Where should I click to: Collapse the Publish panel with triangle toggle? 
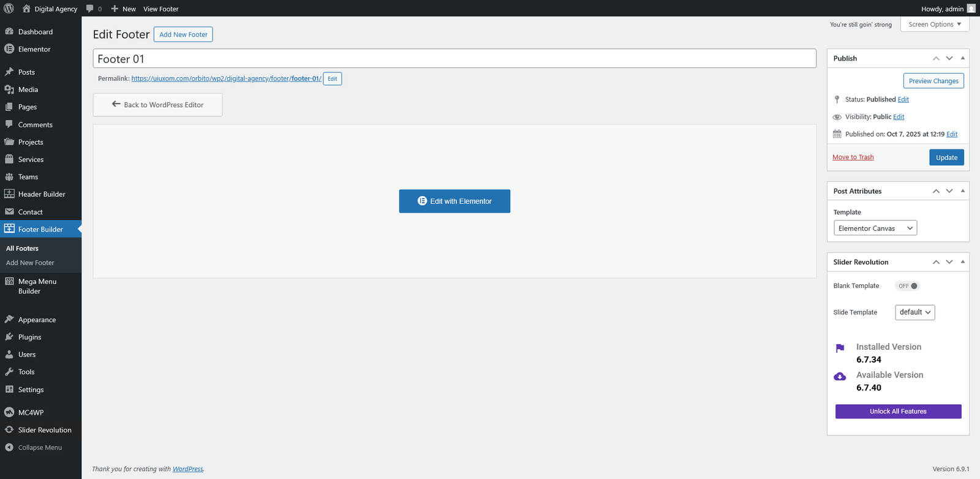point(963,58)
